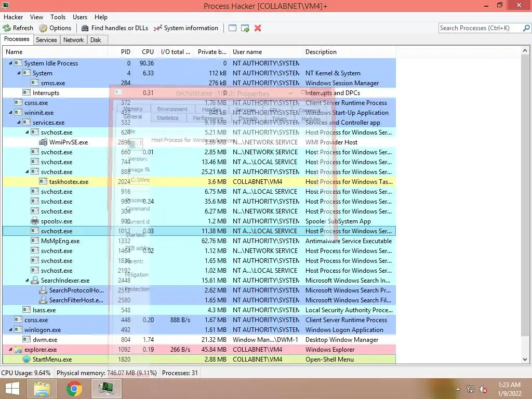
Task: Collapse winlogon.exe tree node
Action: (x=10, y=329)
